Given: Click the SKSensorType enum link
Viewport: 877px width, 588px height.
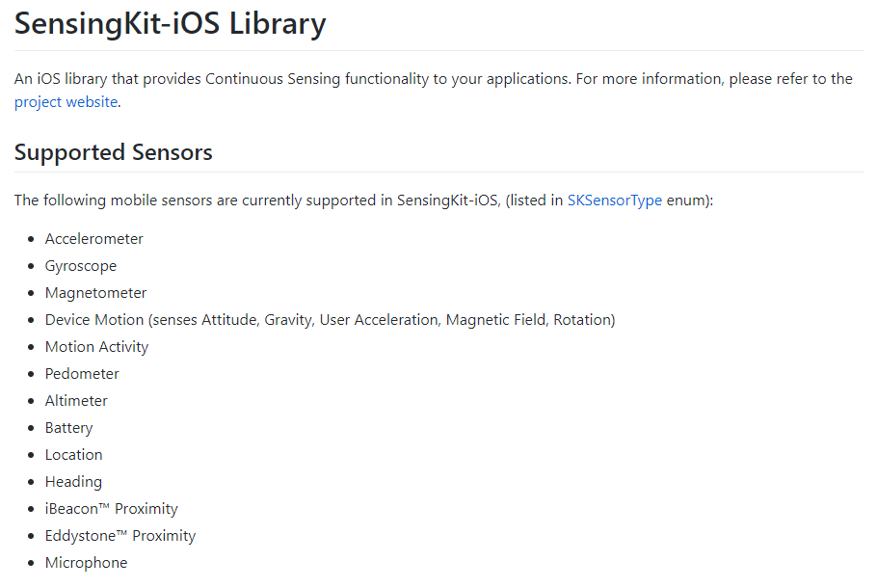Looking at the screenshot, I should click(x=614, y=200).
